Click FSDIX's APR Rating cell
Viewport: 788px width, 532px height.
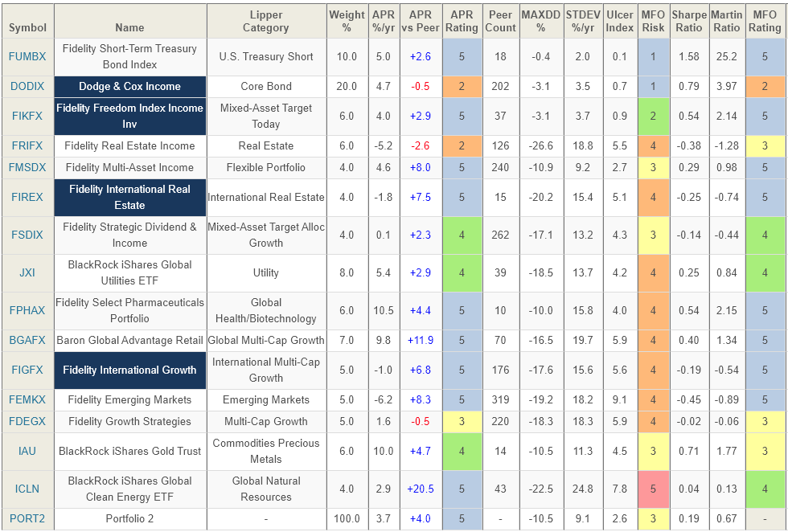[462, 235]
